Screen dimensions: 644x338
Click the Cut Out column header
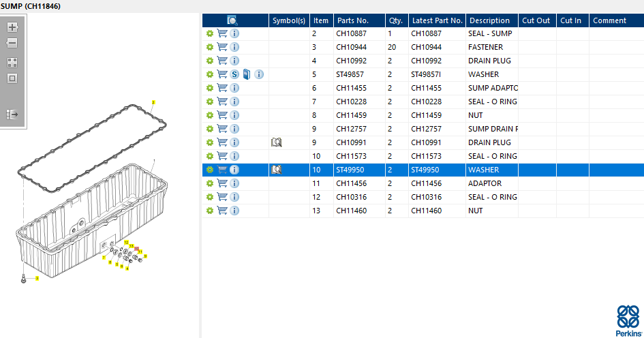click(x=537, y=20)
